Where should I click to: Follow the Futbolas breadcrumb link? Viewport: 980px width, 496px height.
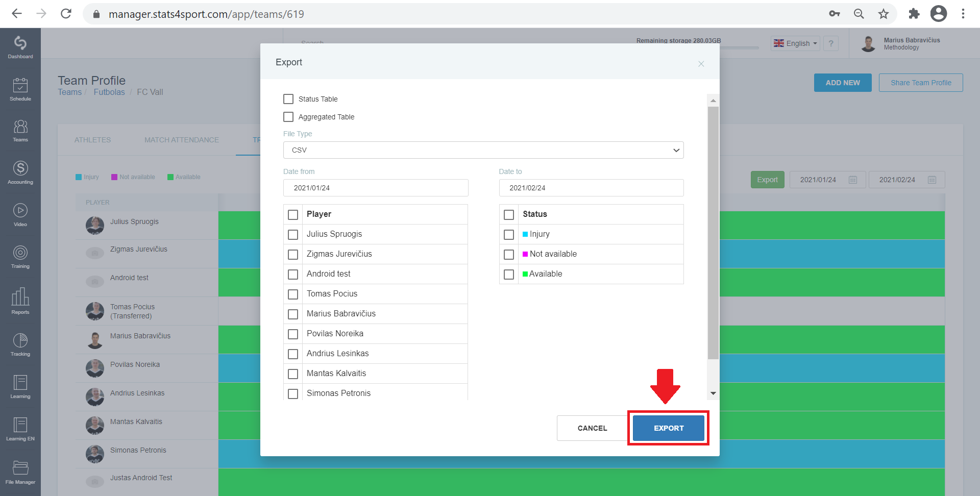coord(109,92)
